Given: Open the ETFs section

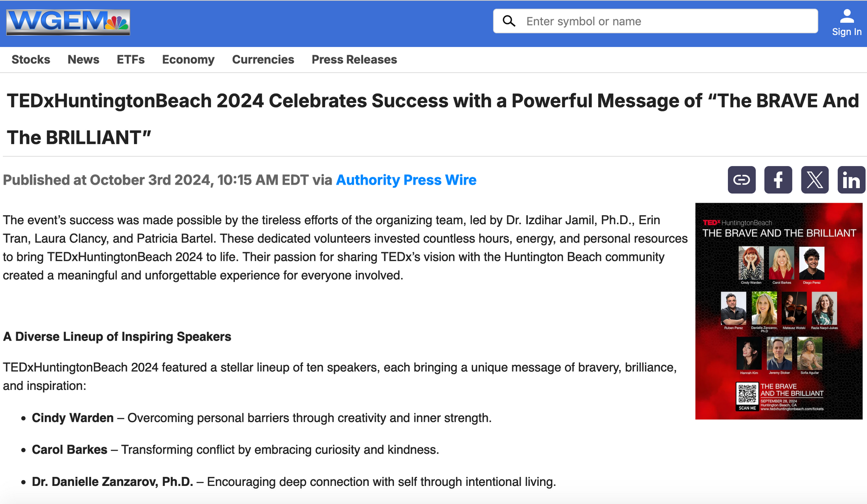Looking at the screenshot, I should pyautogui.click(x=131, y=60).
